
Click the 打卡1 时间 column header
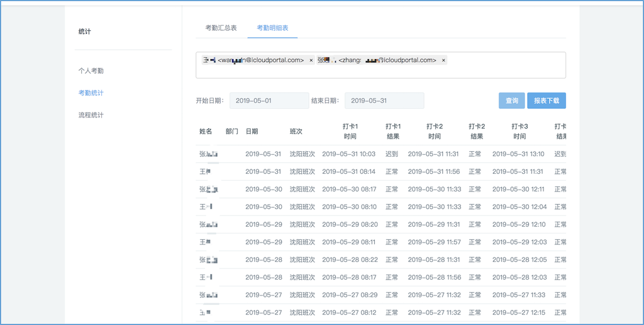tap(350, 132)
